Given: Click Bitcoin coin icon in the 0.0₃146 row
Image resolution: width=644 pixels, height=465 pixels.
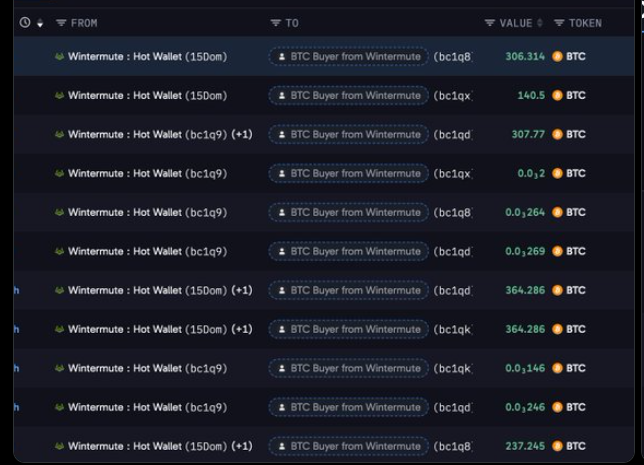Looking at the screenshot, I should (x=557, y=368).
